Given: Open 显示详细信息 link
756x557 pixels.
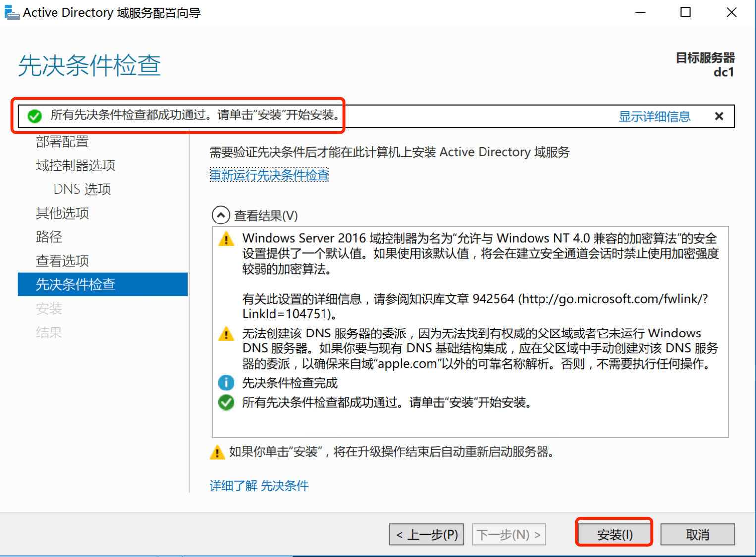Looking at the screenshot, I should click(654, 117).
